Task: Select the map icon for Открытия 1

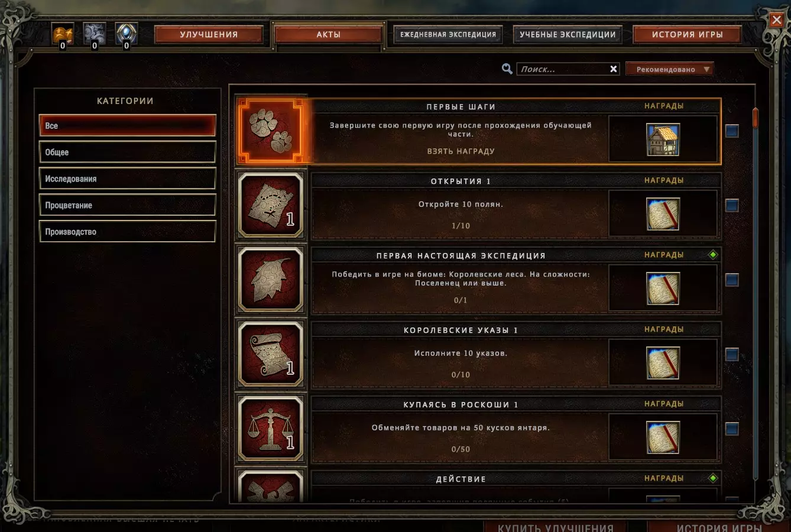Action: point(271,205)
